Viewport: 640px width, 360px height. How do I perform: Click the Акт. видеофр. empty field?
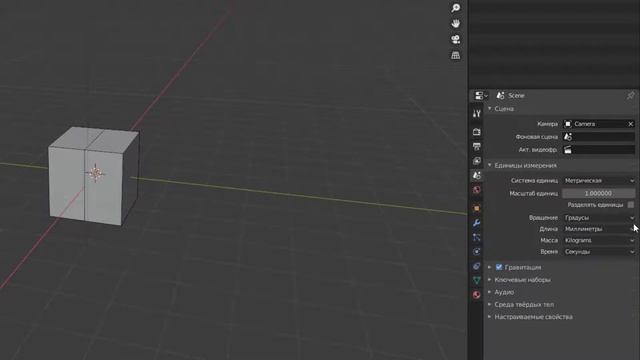pyautogui.click(x=599, y=150)
